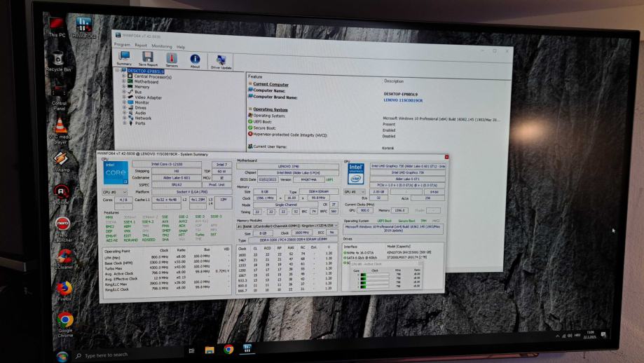Open the Sensors thermometer icon

pyautogui.click(x=172, y=60)
